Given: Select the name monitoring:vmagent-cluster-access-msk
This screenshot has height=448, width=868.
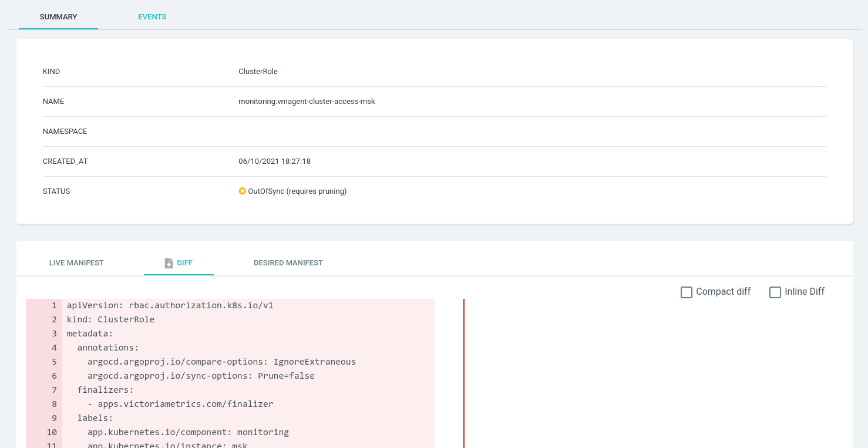Looking at the screenshot, I should pyautogui.click(x=307, y=101).
